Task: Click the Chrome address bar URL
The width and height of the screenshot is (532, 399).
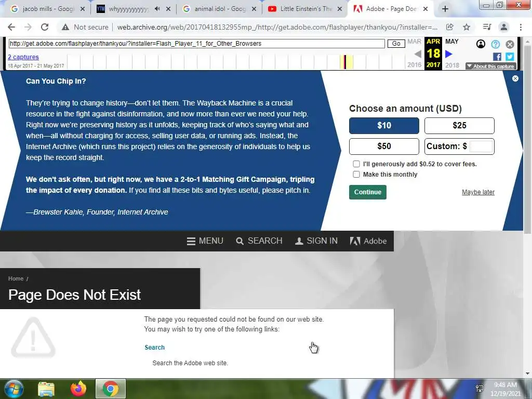Action: pyautogui.click(x=277, y=27)
